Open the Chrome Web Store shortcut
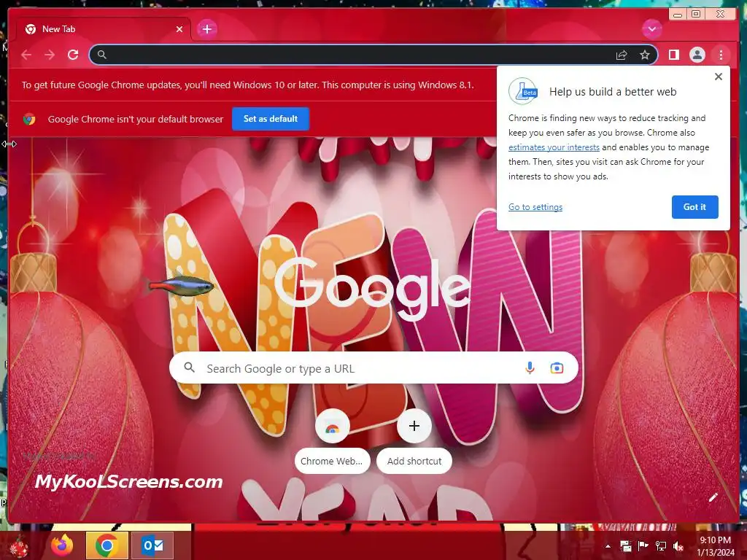This screenshot has width=747, height=560. [332, 440]
